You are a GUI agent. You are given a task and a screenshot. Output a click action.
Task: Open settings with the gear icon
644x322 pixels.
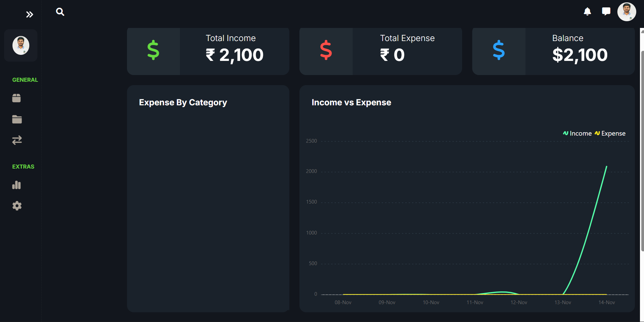click(17, 206)
